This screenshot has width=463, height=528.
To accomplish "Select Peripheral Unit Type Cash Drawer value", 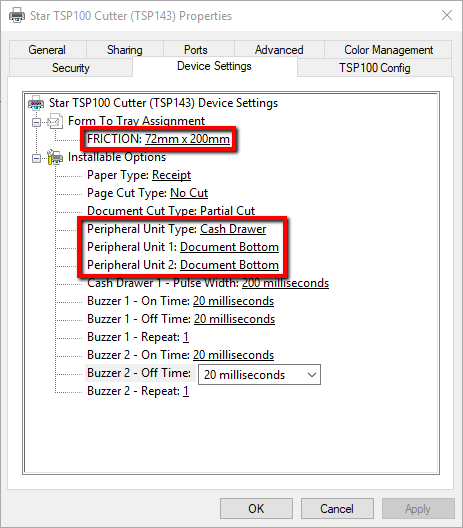I will coord(233,229).
